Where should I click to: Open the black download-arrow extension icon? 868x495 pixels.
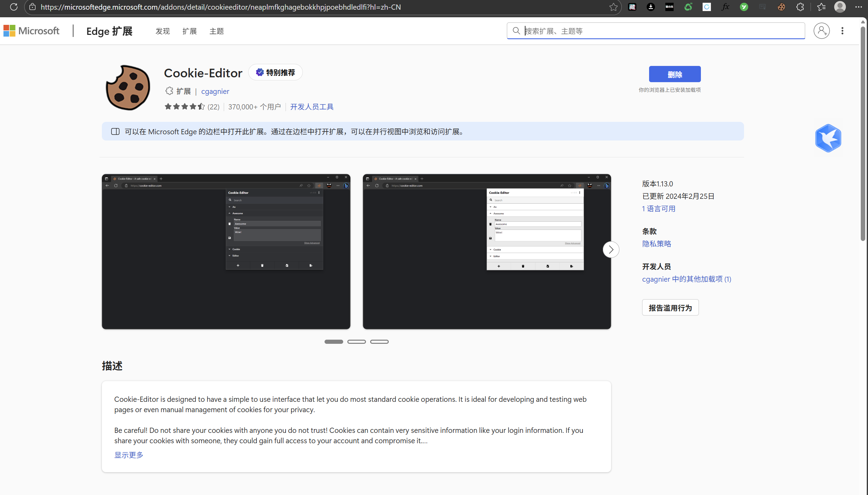point(651,7)
